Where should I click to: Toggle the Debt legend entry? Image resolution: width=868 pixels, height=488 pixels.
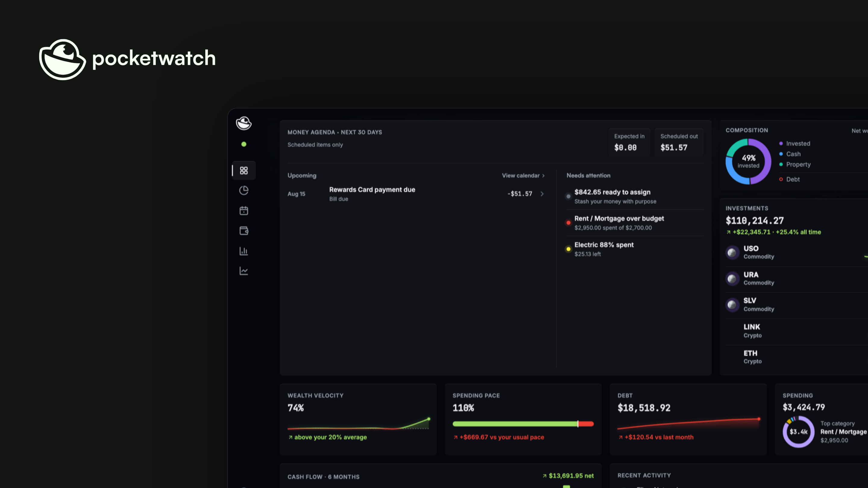[789, 179]
